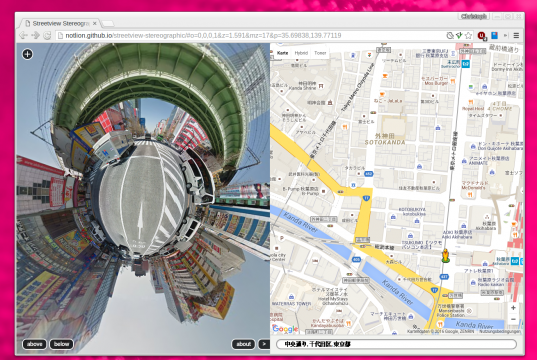
Task: Click the blue bookmark extension icon
Action: tap(495, 35)
